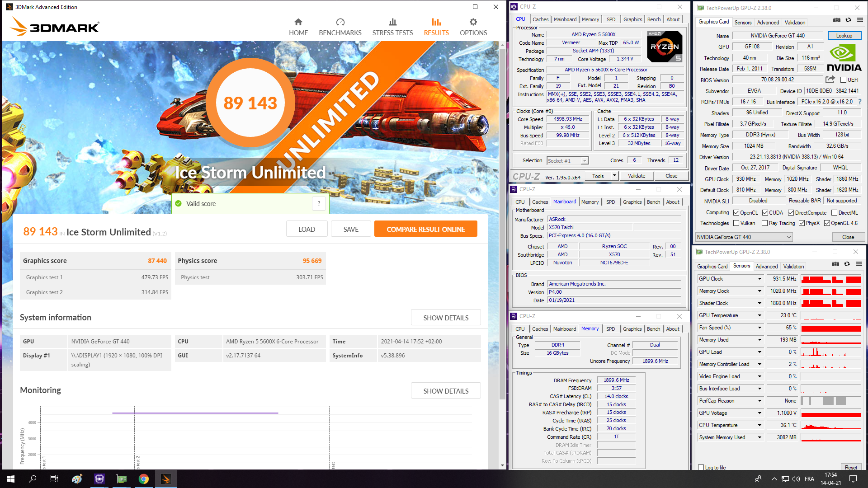Switch to Caches tab in top CPU-Z window

click(540, 19)
